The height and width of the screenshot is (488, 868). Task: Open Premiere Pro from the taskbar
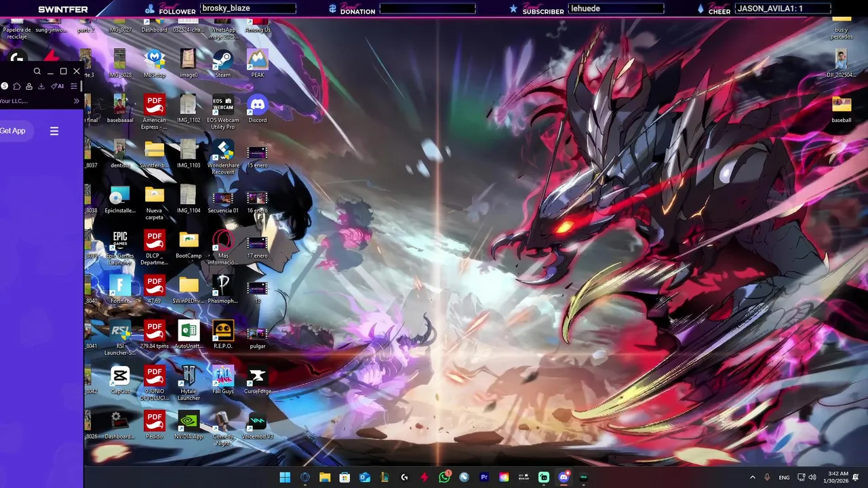(x=484, y=477)
